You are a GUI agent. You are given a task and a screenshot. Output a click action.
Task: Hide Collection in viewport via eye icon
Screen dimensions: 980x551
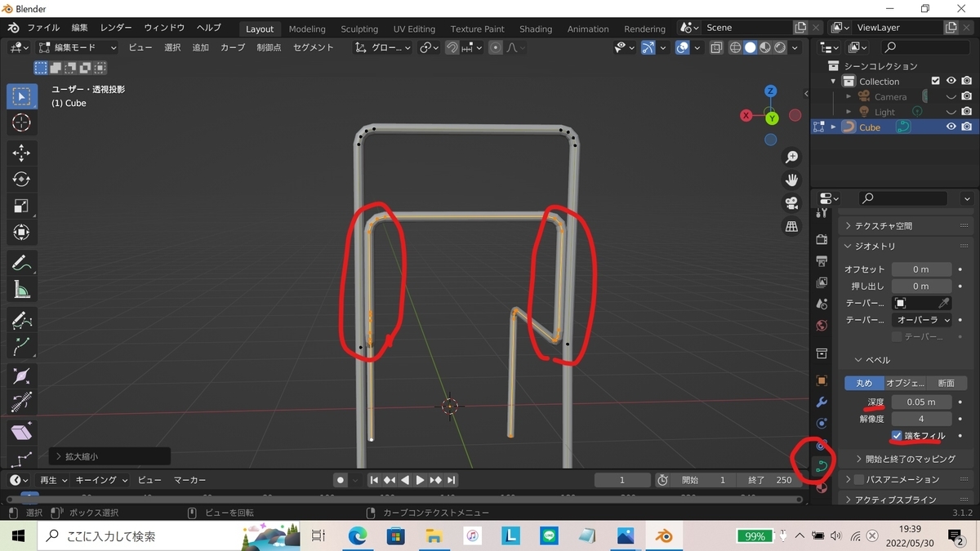click(x=951, y=81)
